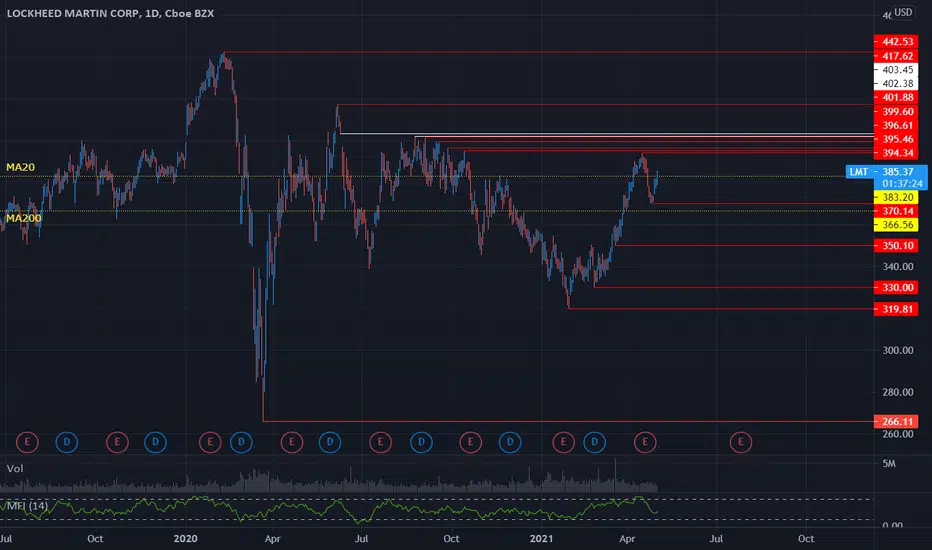Image resolution: width=932 pixels, height=550 pixels.
Task: Click the current price 385.37 label
Action: 900,172
